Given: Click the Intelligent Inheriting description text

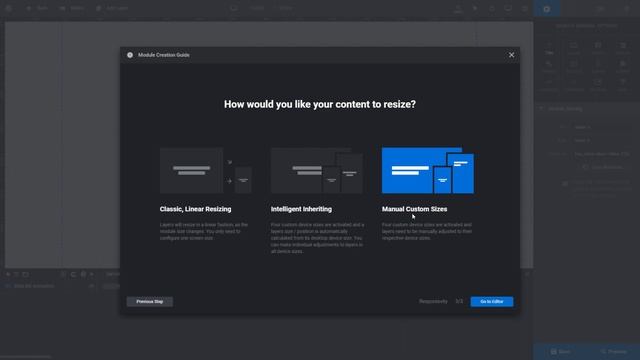Looking at the screenshot, I should 317,238.
